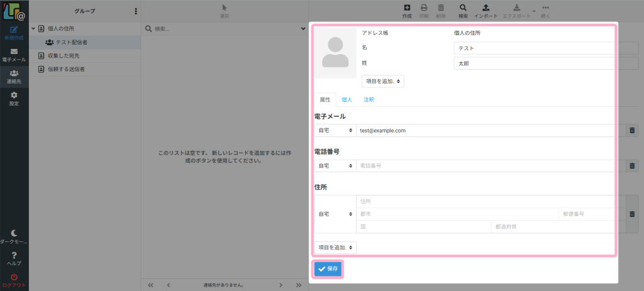Collapse the 個人の住所 address book
Image resolution: width=644 pixels, height=291 pixels.
coord(33,29)
